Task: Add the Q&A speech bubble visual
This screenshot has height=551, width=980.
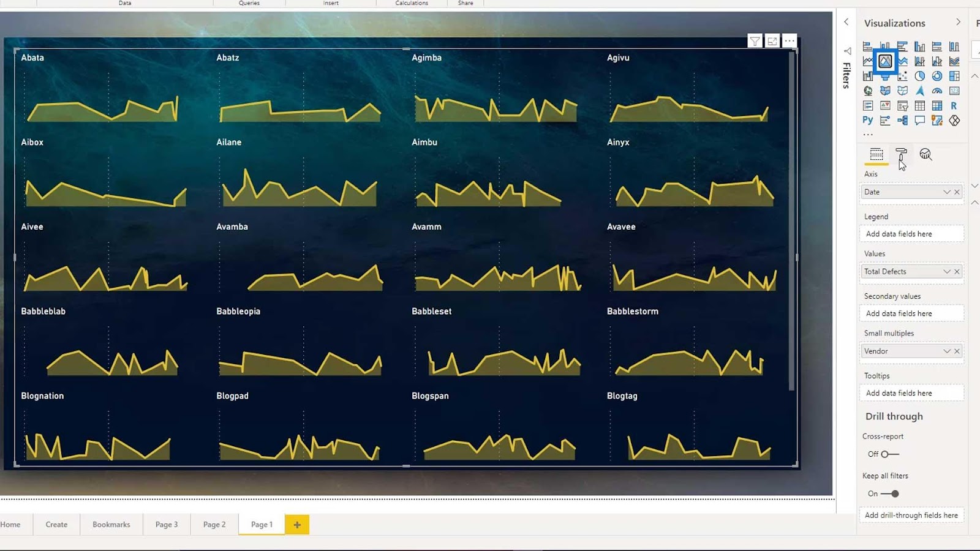Action: 919,121
